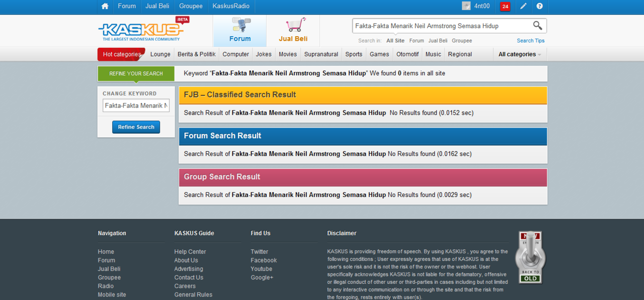Open the Games category

(x=379, y=54)
